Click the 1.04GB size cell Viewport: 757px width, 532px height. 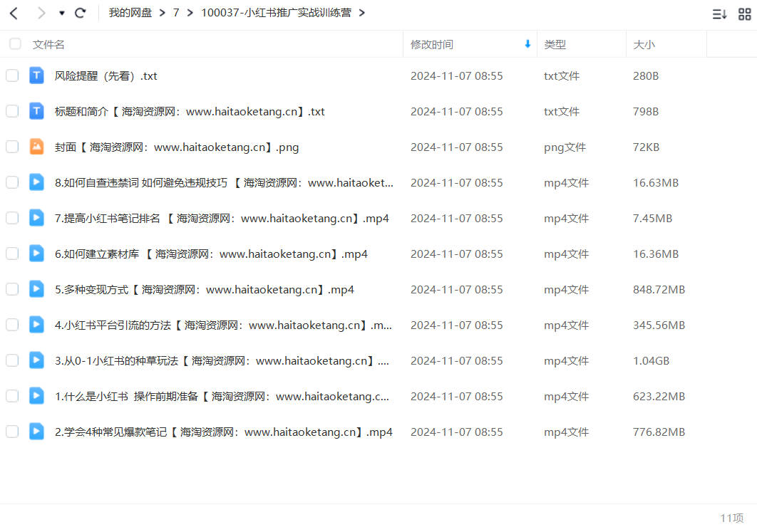651,361
